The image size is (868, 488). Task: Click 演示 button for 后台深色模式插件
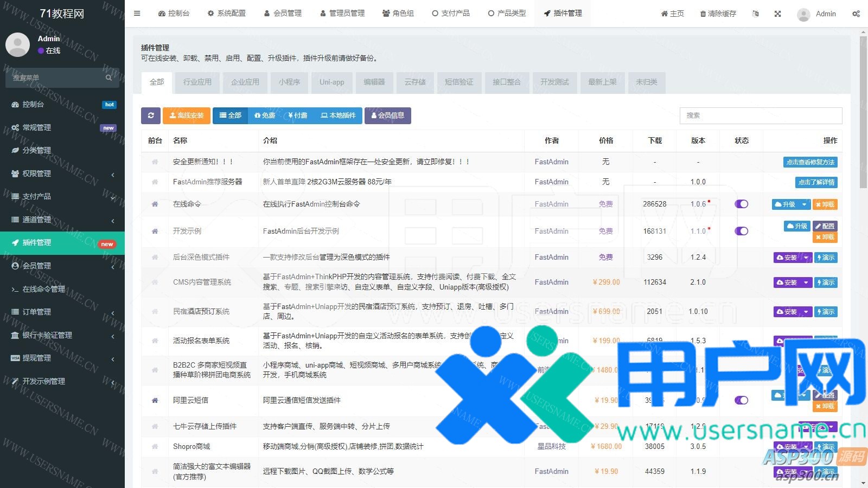826,258
